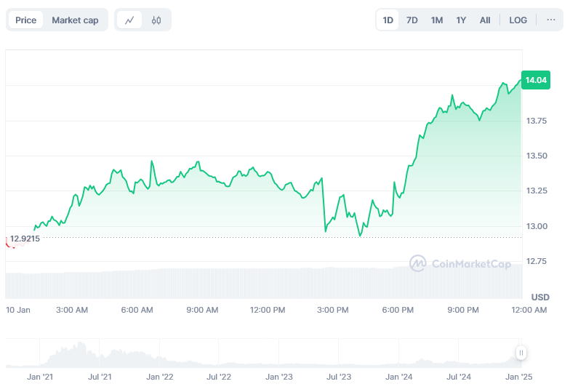Screen dimensions: 570x392
Task: Click the range slider pause-handle icon
Action: click(x=521, y=352)
